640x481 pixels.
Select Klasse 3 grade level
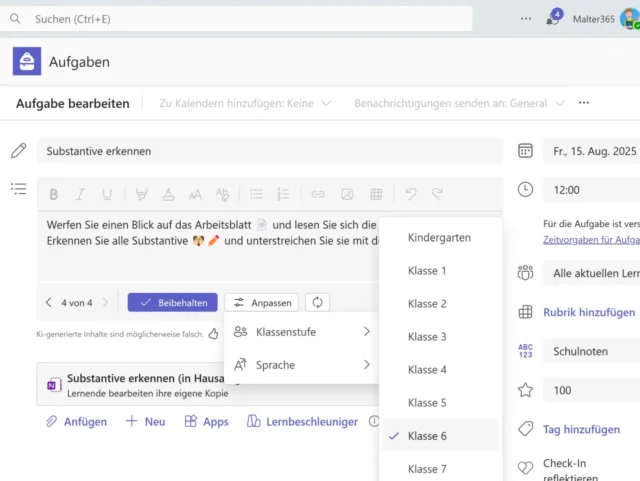(427, 337)
